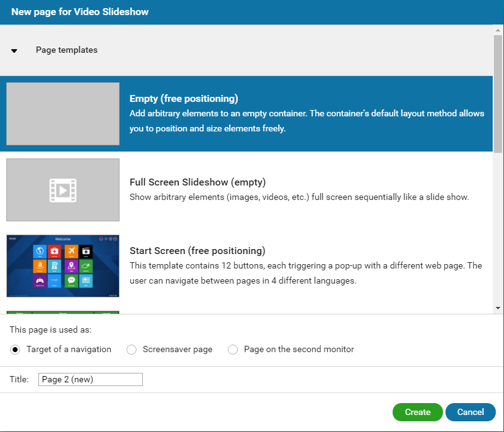This screenshot has width=504, height=432.
Task: Select Target of a navigation radio button
Action: tap(16, 350)
